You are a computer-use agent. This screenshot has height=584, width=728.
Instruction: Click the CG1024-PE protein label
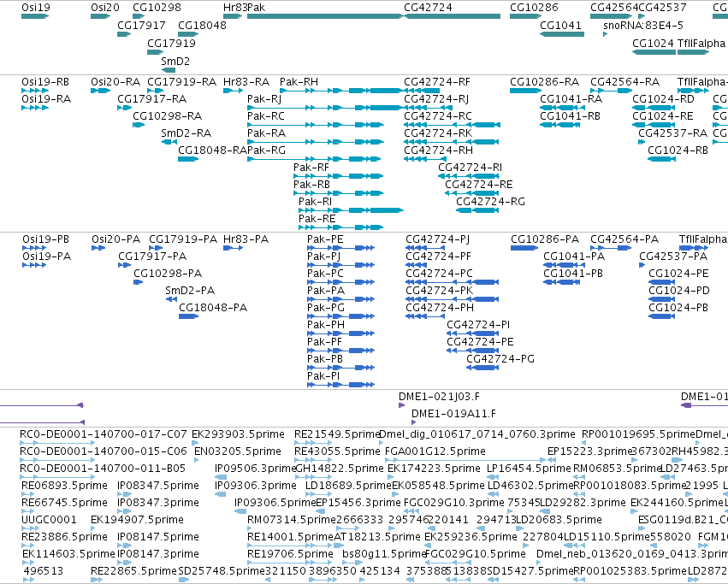678,274
